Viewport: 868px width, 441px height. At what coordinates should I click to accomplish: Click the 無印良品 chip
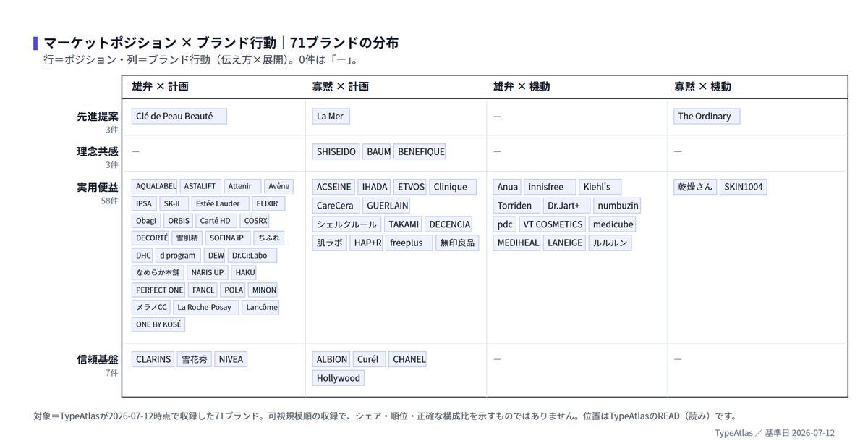457,243
